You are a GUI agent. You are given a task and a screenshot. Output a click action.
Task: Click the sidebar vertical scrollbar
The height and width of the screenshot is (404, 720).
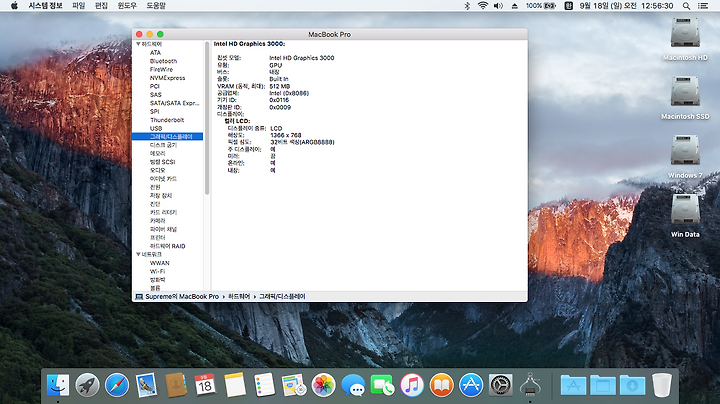pos(207,118)
